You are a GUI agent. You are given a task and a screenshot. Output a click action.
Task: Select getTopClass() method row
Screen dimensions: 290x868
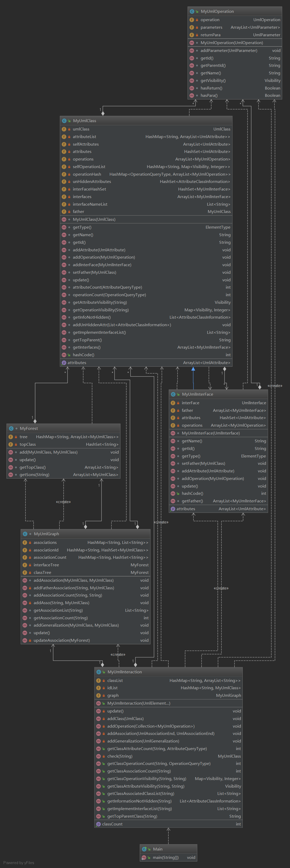(x=63, y=467)
